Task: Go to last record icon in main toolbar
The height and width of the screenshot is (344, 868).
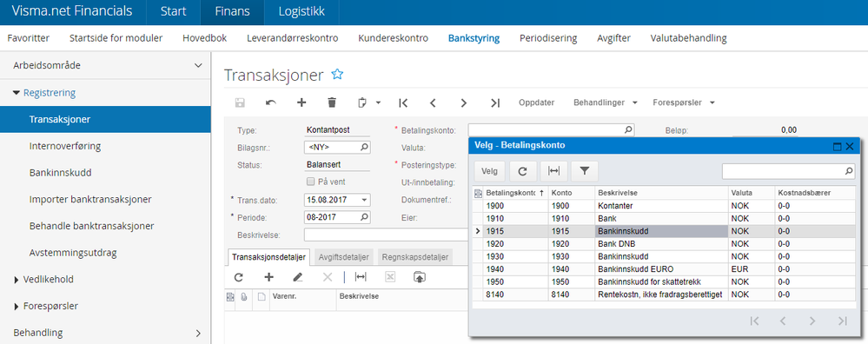Action: point(495,103)
